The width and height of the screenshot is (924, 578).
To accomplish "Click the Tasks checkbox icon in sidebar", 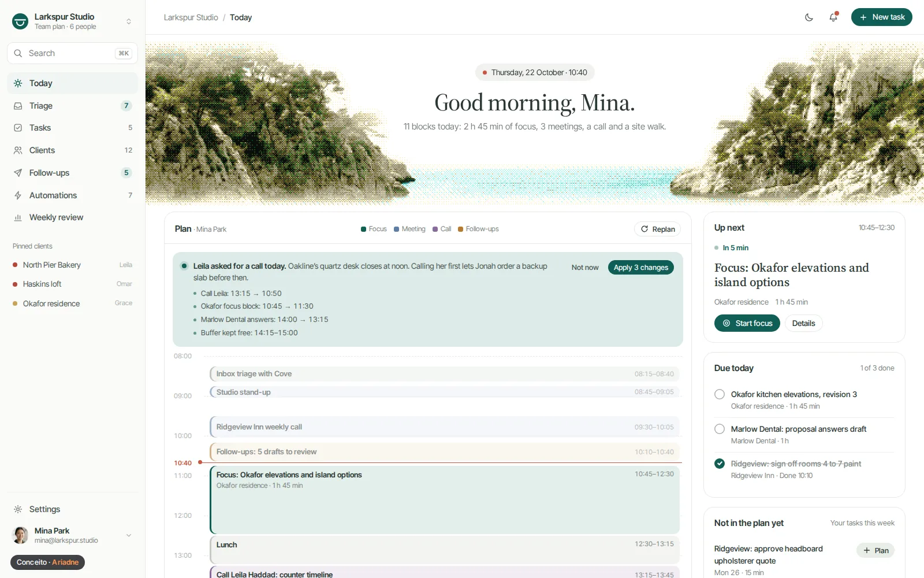I will click(x=18, y=128).
